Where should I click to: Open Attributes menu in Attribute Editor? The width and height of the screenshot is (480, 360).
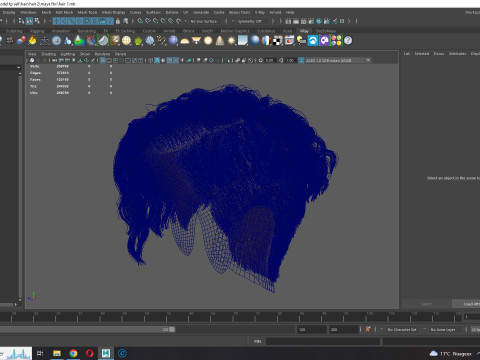457,54
